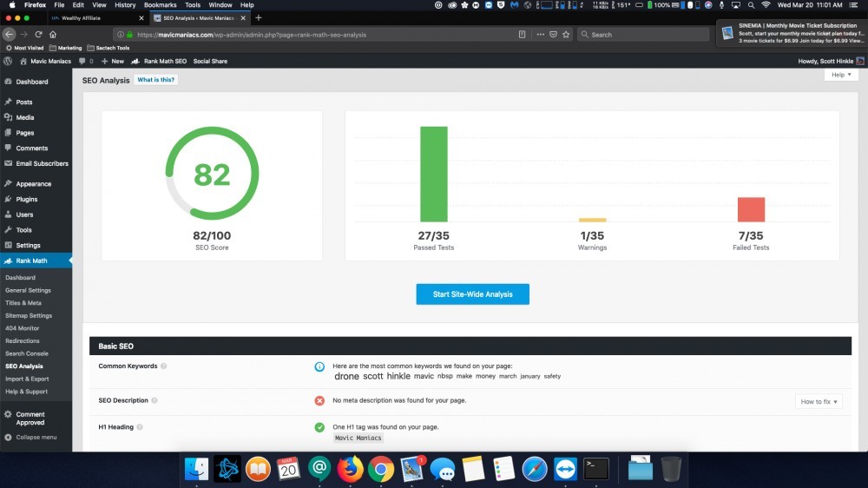Viewport: 868px width, 488px height.
Task: Open the New content menu in the admin bar
Action: (x=113, y=61)
